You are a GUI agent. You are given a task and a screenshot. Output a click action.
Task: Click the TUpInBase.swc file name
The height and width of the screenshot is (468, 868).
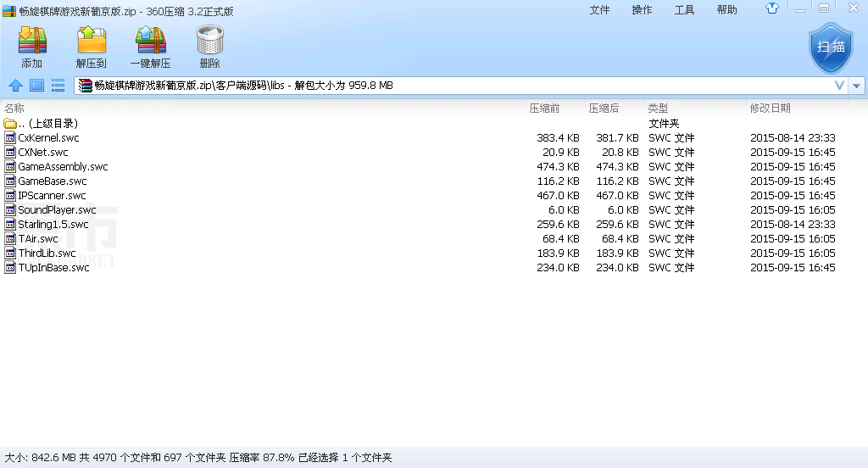point(53,268)
